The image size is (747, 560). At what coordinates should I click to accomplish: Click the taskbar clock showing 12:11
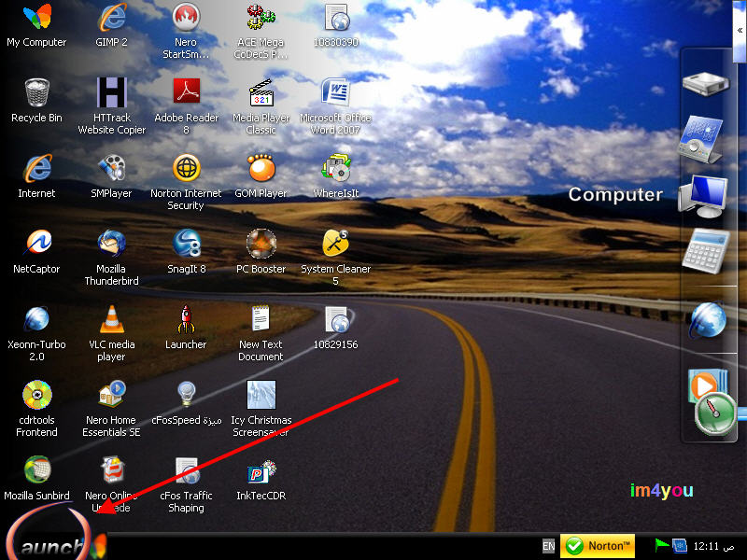[x=713, y=546]
